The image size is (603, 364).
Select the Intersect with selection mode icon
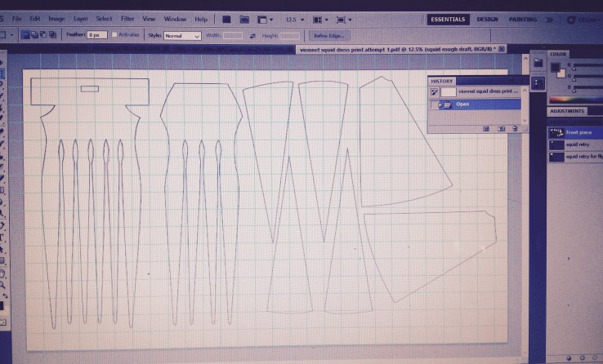[x=52, y=34]
